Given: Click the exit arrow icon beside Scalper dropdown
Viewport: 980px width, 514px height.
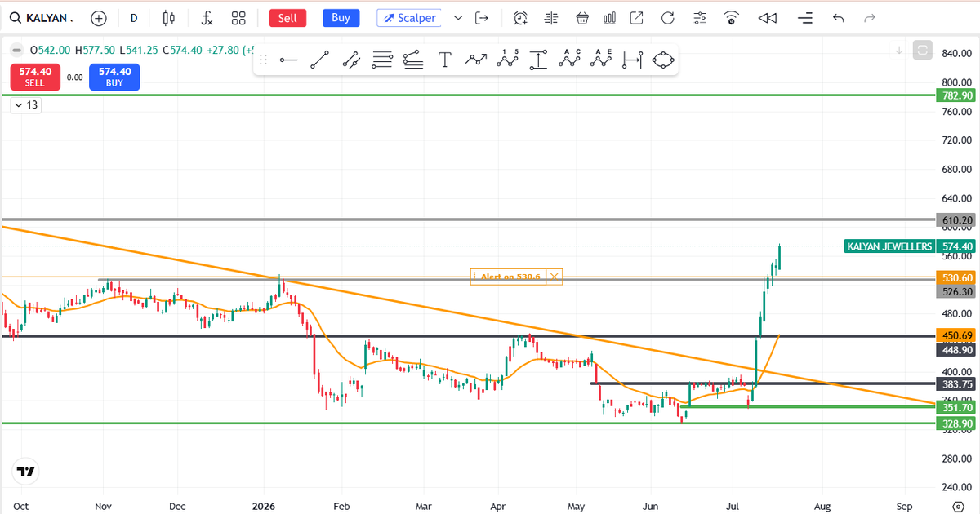Looking at the screenshot, I should click(482, 18).
